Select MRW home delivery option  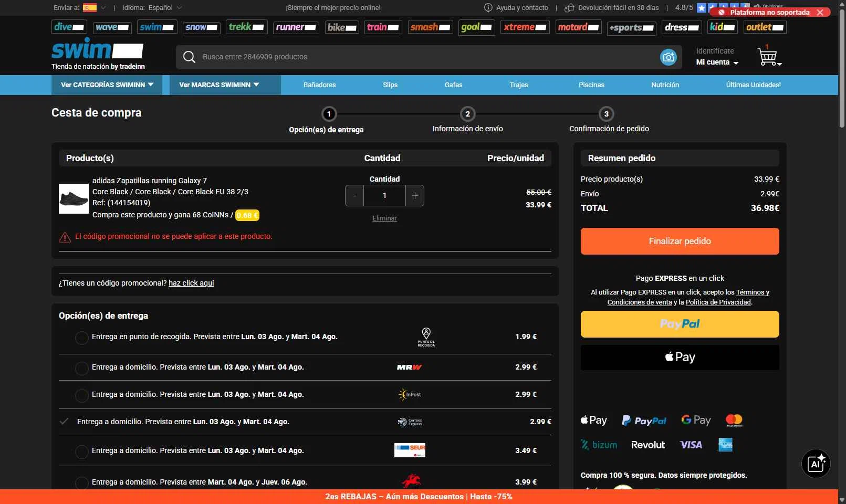[x=81, y=368]
